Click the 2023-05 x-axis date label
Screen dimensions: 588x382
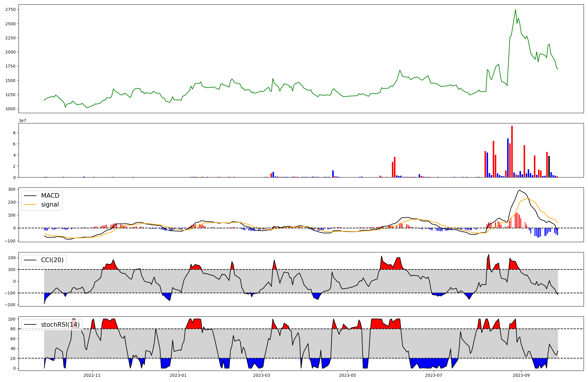348,375
